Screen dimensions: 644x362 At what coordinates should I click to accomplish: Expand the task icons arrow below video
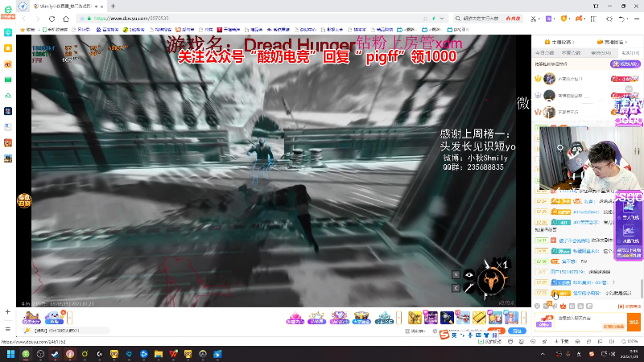(70, 317)
